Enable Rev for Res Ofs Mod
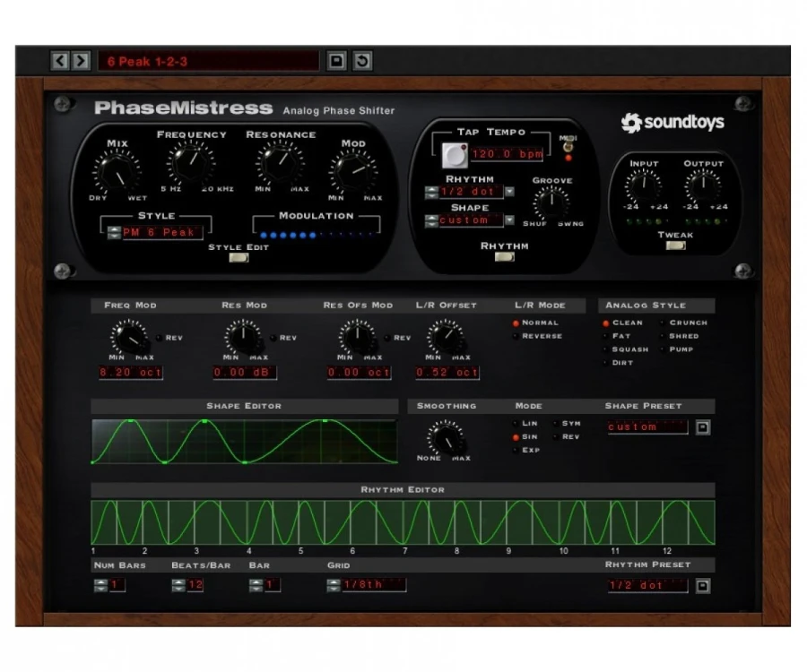Image resolution: width=807 pixels, height=672 pixels. (387, 338)
